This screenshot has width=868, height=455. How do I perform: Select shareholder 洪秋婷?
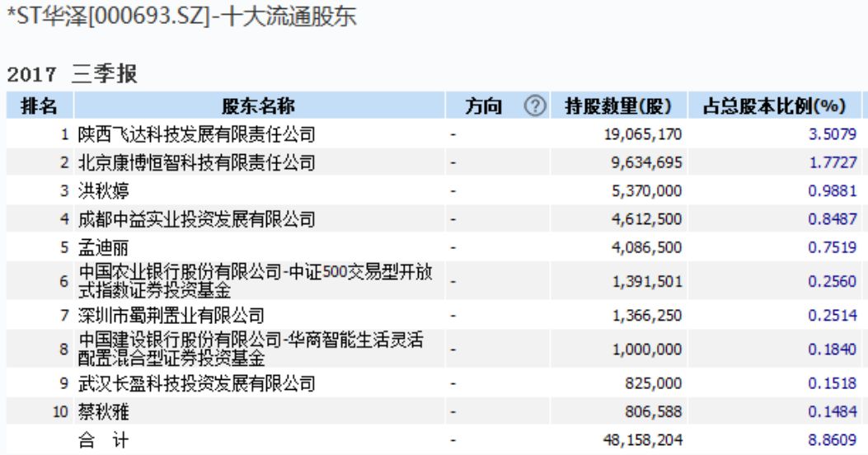(x=104, y=190)
